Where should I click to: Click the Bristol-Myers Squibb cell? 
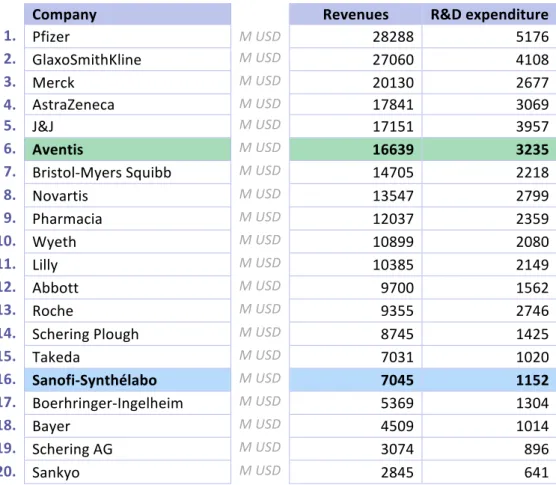coord(128,172)
